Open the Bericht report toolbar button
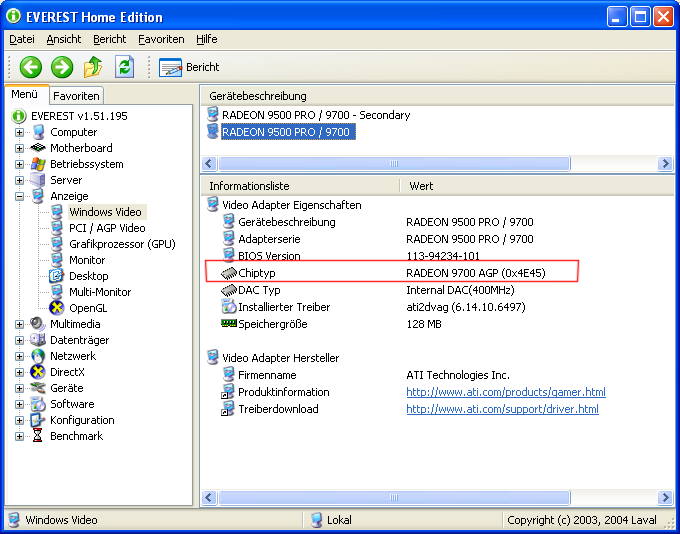This screenshot has height=534, width=680. (x=189, y=67)
